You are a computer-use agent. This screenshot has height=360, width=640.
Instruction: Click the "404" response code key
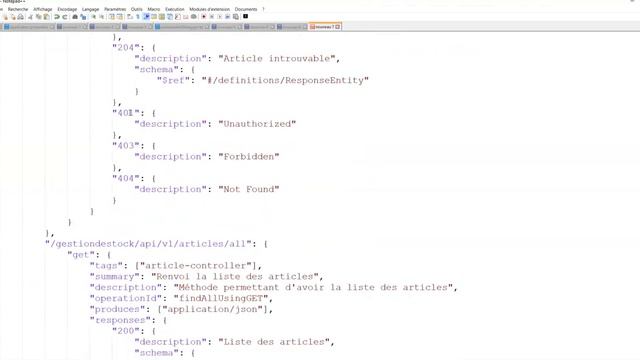point(126,178)
